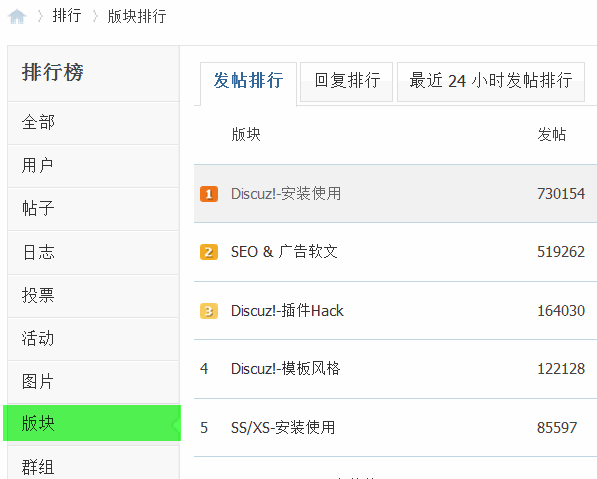Select 投票 ranking in sidebar
This screenshot has height=479, width=597.
(93, 296)
